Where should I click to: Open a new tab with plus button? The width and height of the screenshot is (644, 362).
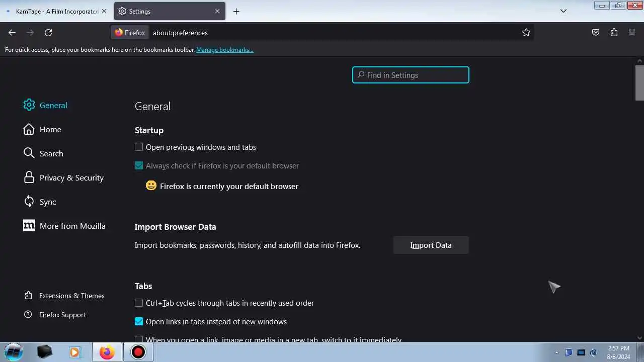click(236, 11)
